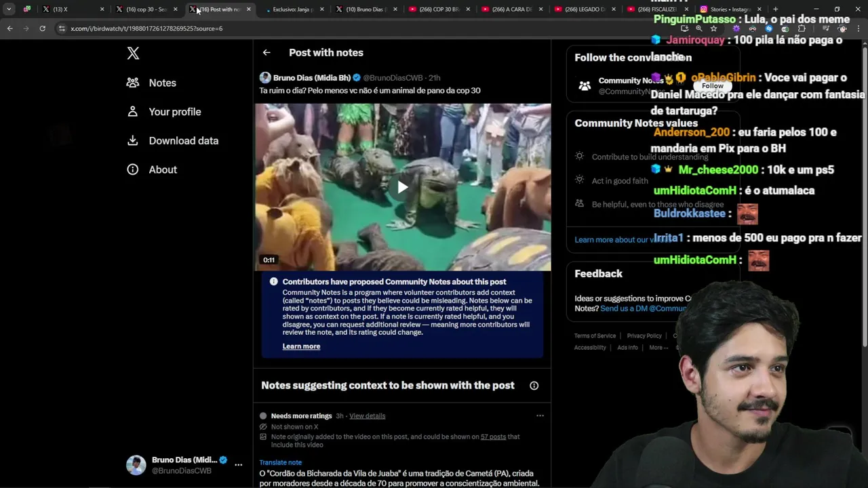Play the animal costumes video
The width and height of the screenshot is (868, 488).
click(x=403, y=187)
